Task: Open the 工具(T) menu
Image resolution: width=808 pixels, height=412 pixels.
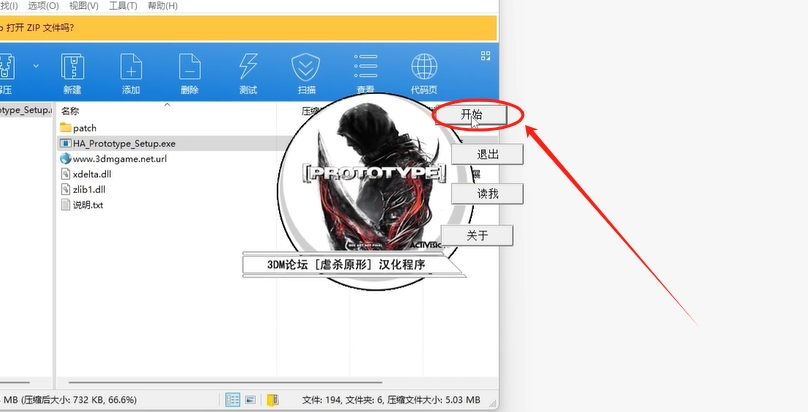Action: [123, 6]
